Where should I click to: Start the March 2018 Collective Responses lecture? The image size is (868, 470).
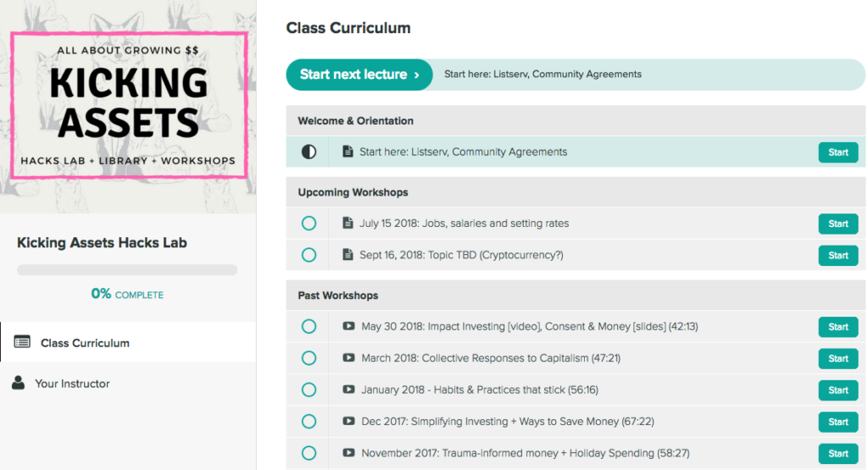(838, 358)
